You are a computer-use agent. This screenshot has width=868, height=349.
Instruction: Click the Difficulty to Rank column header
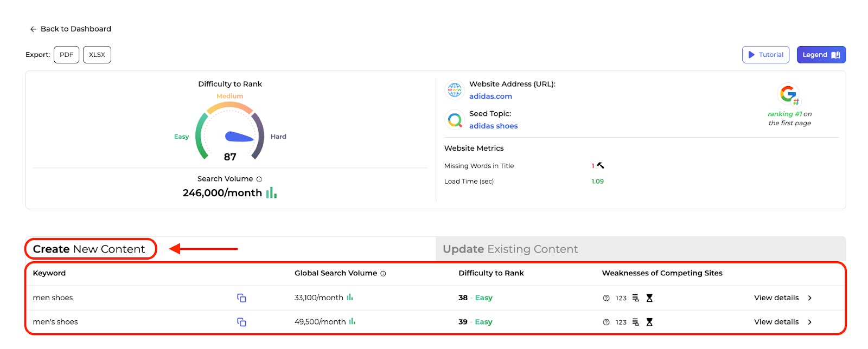point(491,273)
